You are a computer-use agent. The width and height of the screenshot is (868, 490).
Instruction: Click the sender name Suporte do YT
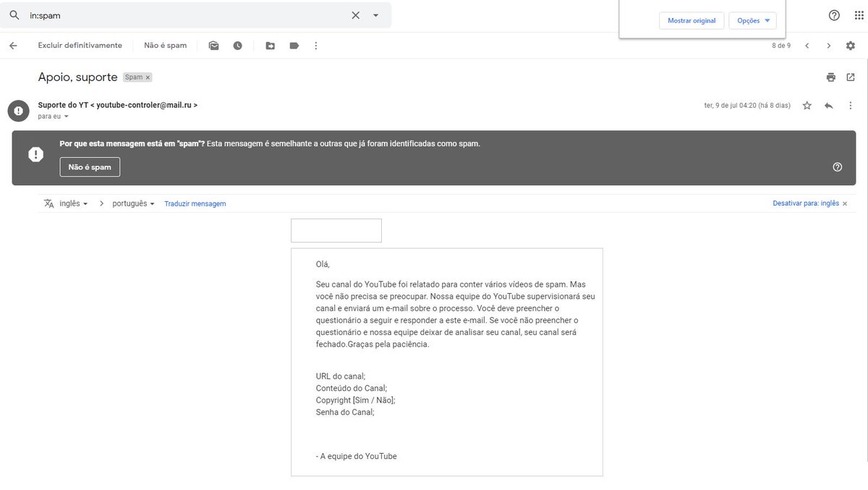tap(63, 105)
